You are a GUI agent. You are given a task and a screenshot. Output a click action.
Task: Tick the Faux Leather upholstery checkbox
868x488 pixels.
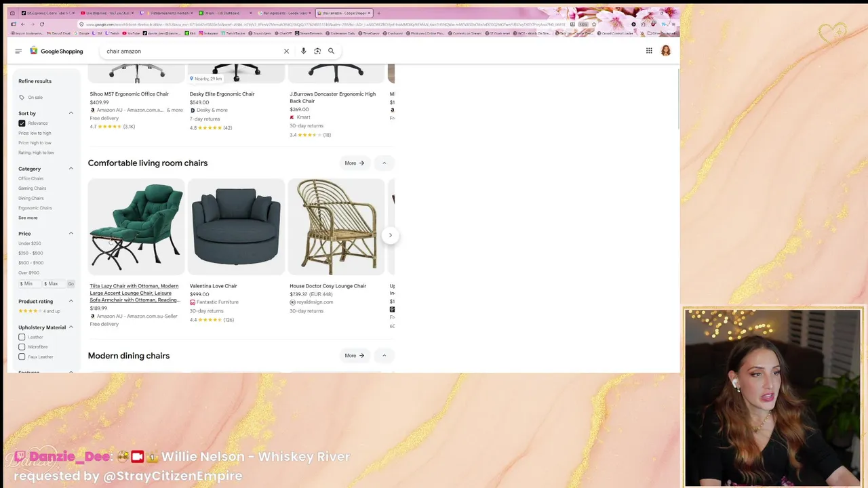pyautogui.click(x=22, y=357)
